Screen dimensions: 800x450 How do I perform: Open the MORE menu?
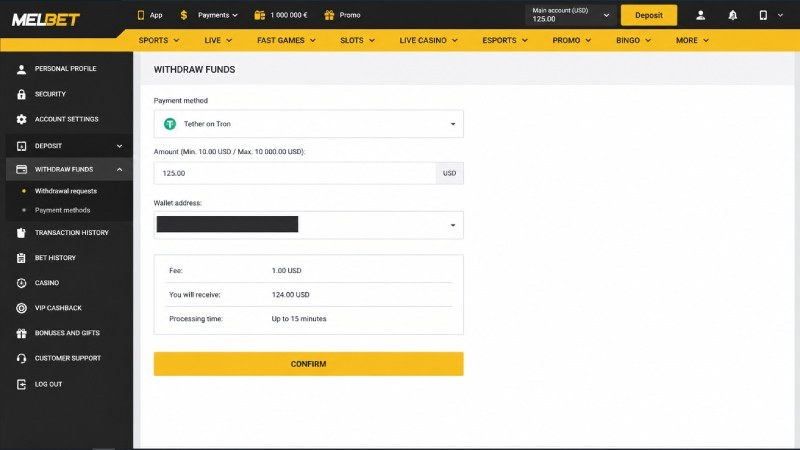click(x=692, y=40)
